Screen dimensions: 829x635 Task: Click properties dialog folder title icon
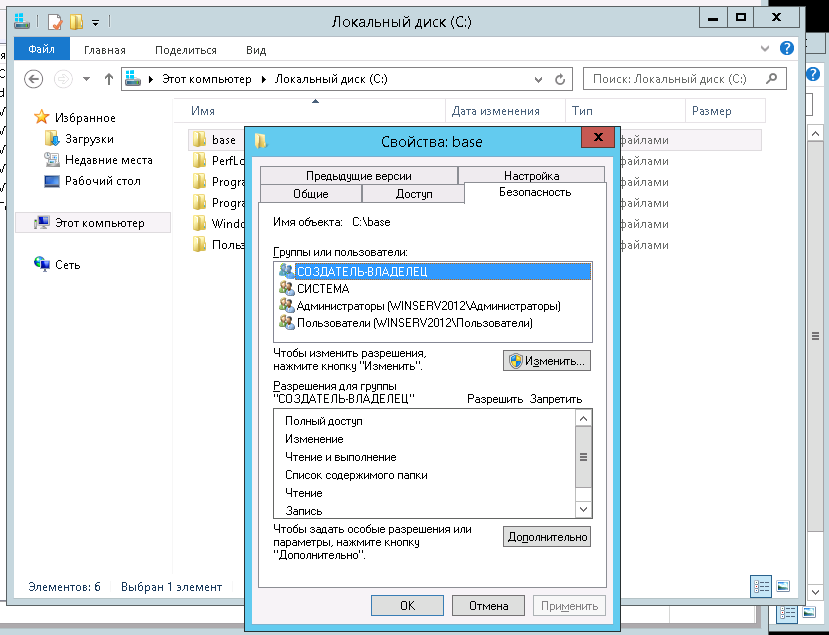[261, 141]
